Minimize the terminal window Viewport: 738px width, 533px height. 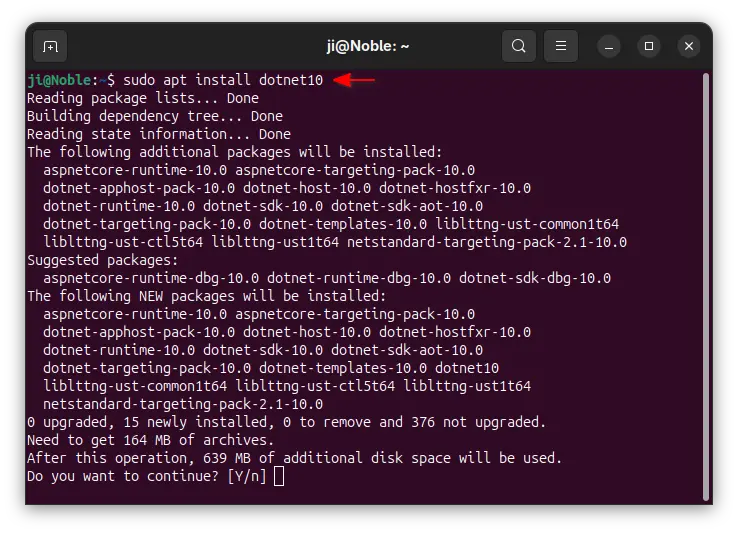[609, 46]
